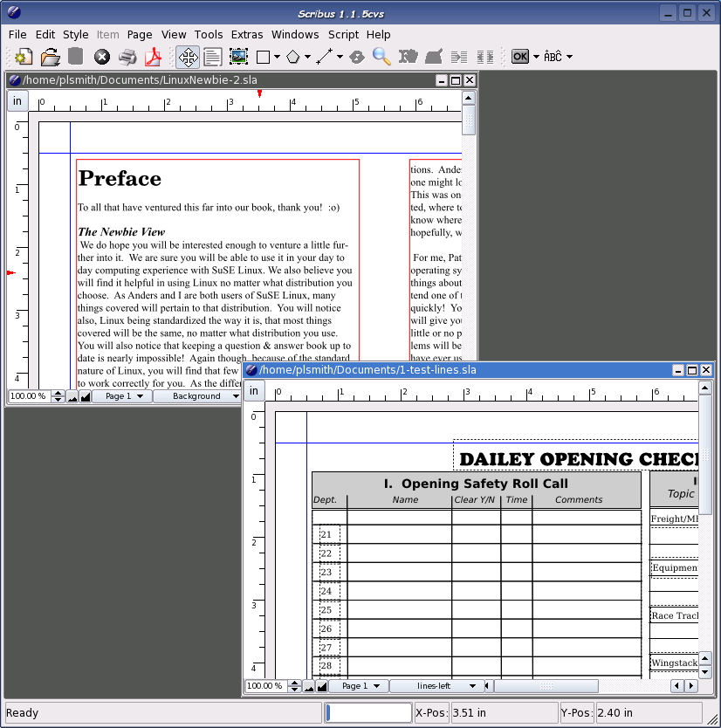Open the Extras menu
Image resolution: width=721 pixels, height=728 pixels.
pyautogui.click(x=247, y=35)
